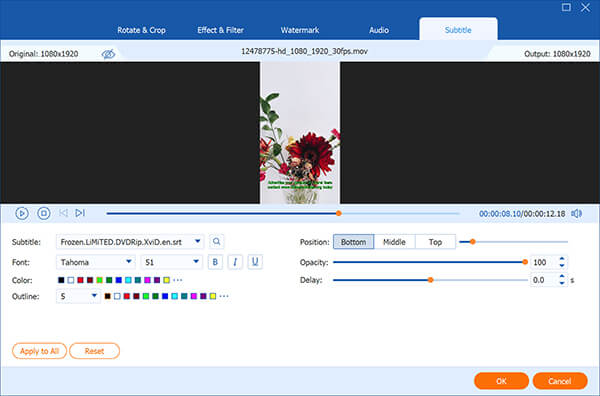The height and width of the screenshot is (396, 600).
Task: Mute the preview volume speaker icon
Action: [x=576, y=213]
